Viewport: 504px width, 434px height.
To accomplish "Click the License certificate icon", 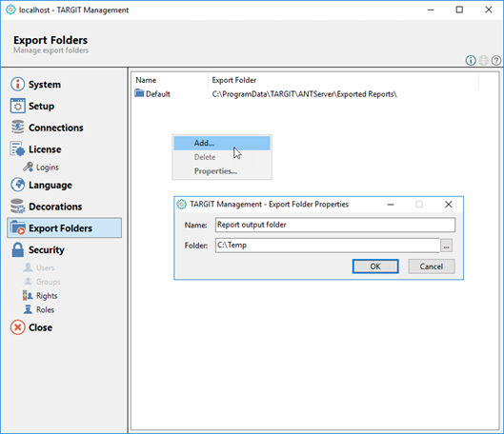I will 17,148.
